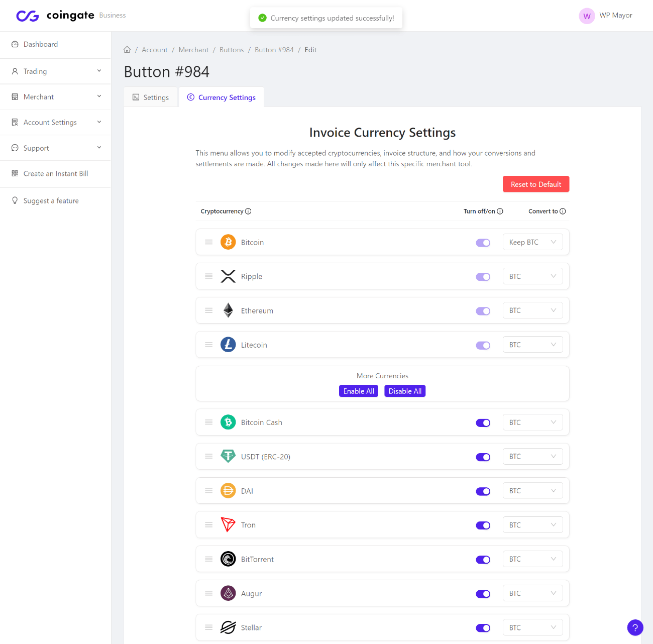Turn off the DAI switch
Image resolution: width=653 pixels, height=644 pixels.
(483, 491)
